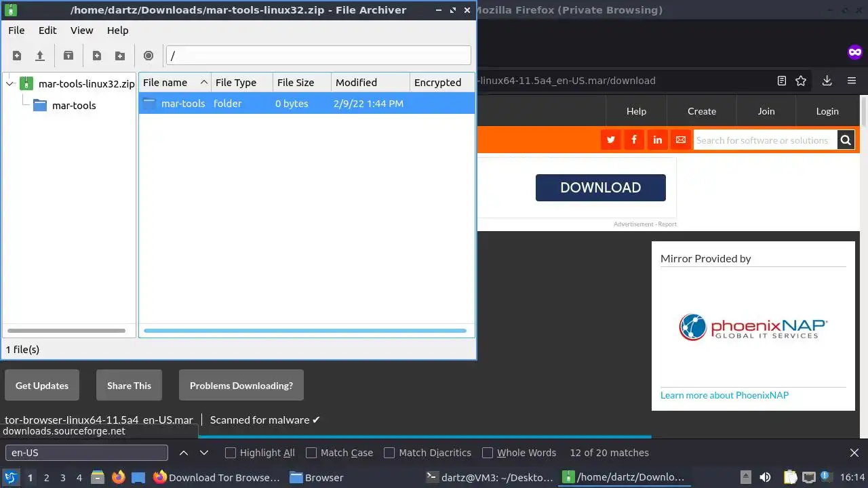Click the Facebook share icon
The height and width of the screenshot is (488, 868).
[634, 140]
